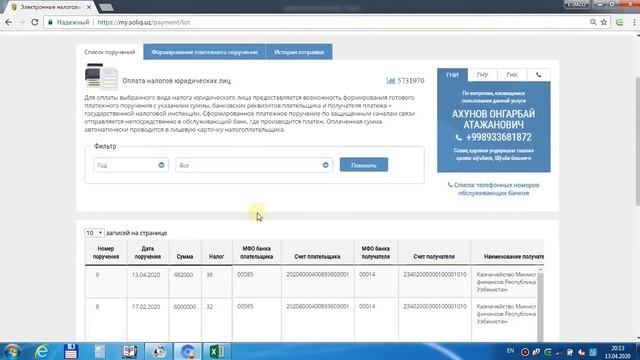640x360 pixels.
Task: Sort by Номер поручения column header
Action: pyautogui.click(x=106, y=253)
